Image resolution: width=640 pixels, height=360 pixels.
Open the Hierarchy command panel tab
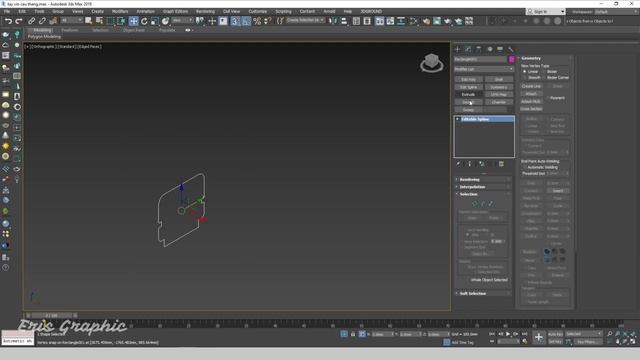(479, 49)
